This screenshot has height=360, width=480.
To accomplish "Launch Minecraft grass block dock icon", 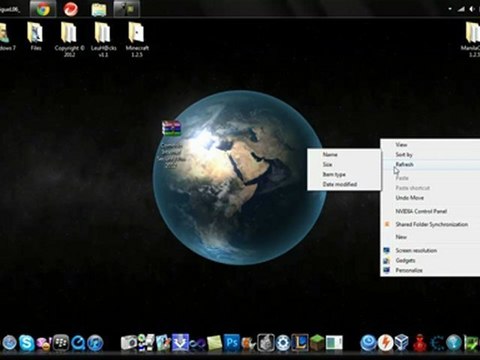I will (317, 343).
